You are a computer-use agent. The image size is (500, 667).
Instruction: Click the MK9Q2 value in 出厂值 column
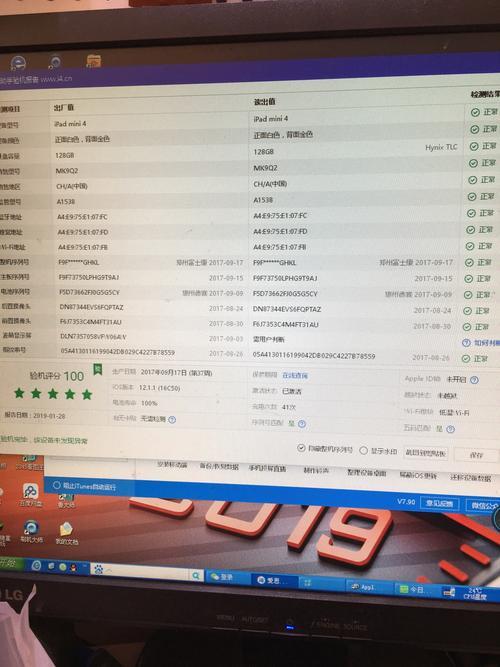click(x=67, y=171)
